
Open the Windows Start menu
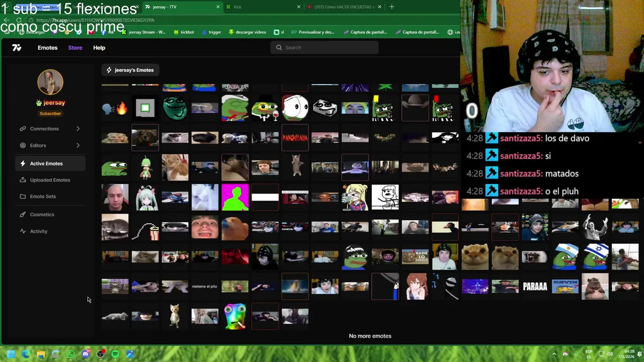(x=11, y=354)
